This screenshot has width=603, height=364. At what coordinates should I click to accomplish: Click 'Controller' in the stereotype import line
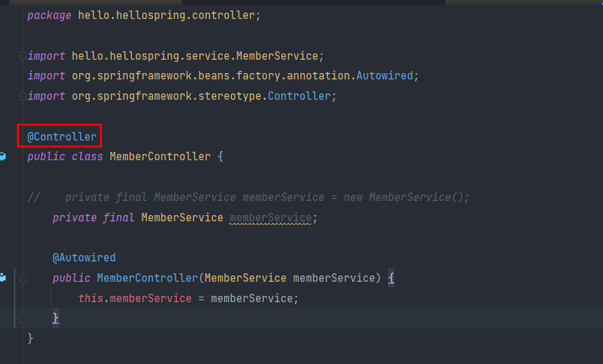[x=299, y=96]
